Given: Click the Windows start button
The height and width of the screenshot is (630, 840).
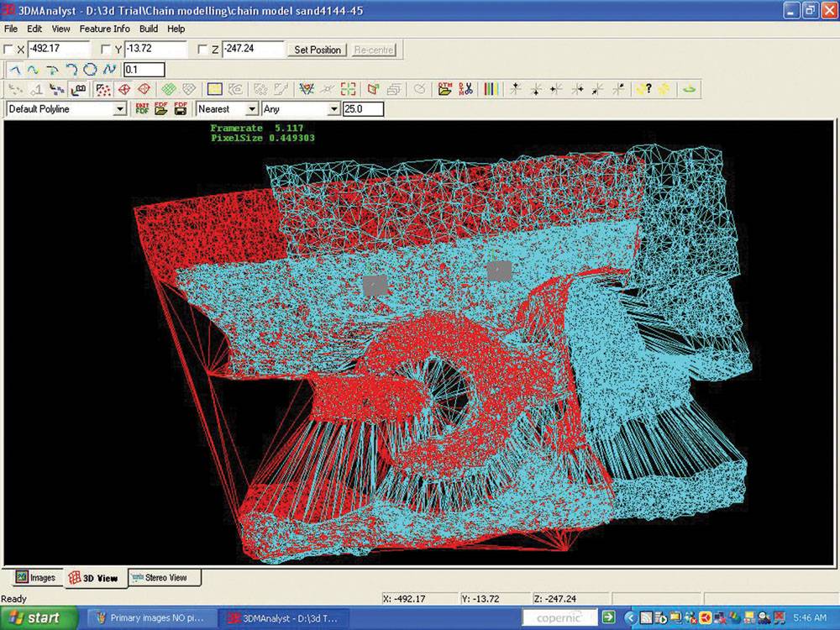Looking at the screenshot, I should (39, 617).
